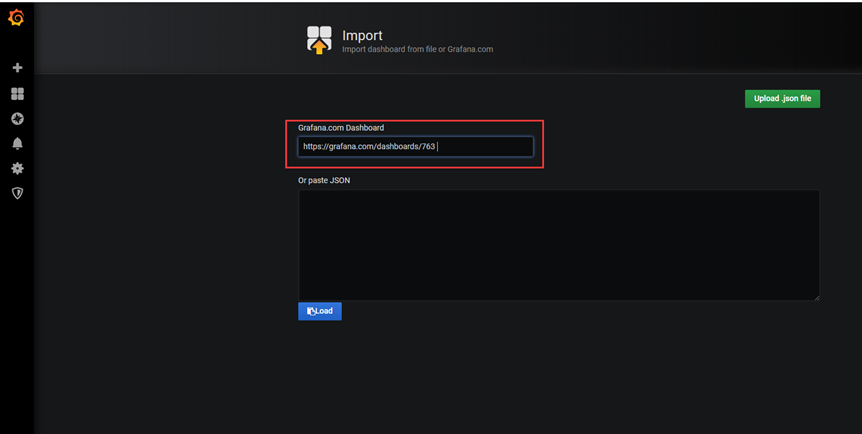Click the 'Grafana.com Dashboard' label
This screenshot has width=862, height=434.
pos(341,128)
